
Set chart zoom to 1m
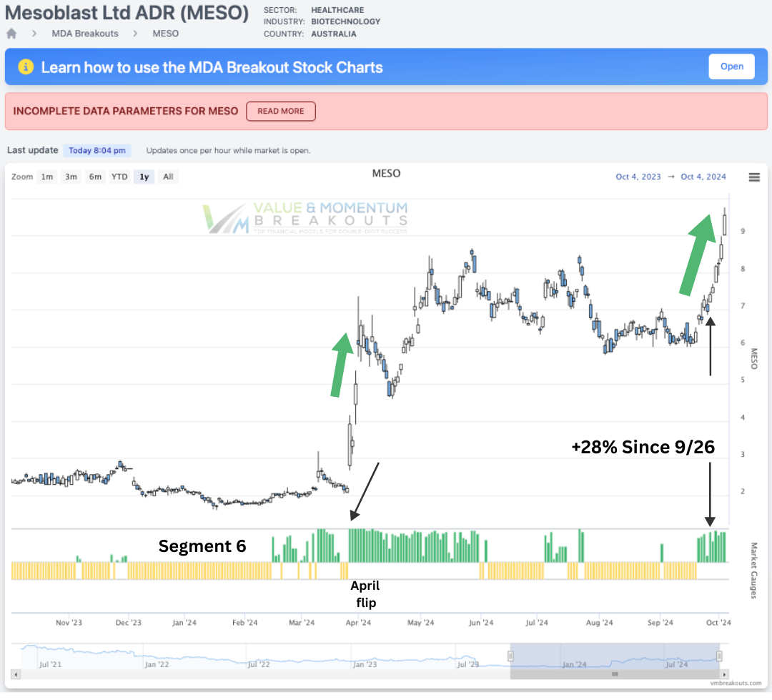click(46, 177)
